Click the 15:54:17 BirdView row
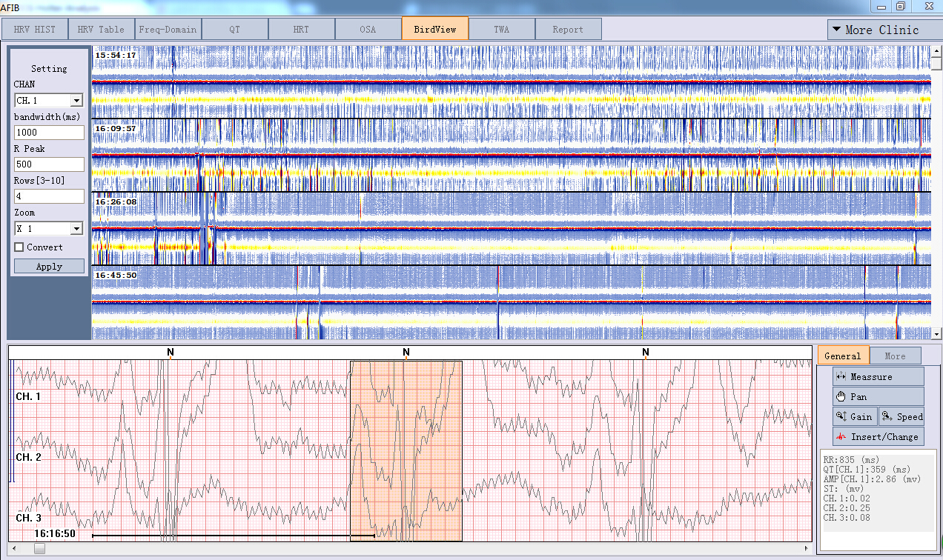Viewport: 943px width, 560px height. (x=511, y=82)
